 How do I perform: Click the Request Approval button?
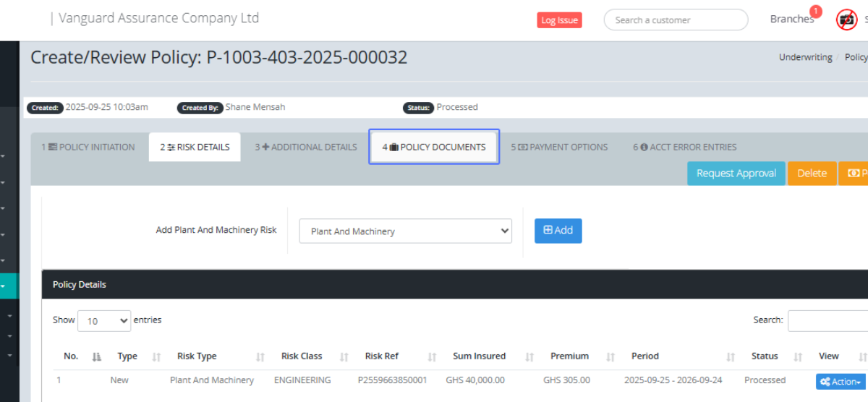736,174
